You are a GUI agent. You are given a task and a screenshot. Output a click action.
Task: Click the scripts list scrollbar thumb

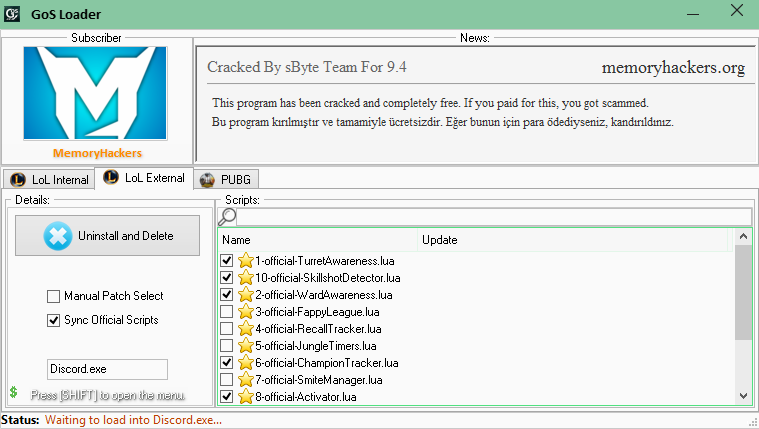pos(743,292)
